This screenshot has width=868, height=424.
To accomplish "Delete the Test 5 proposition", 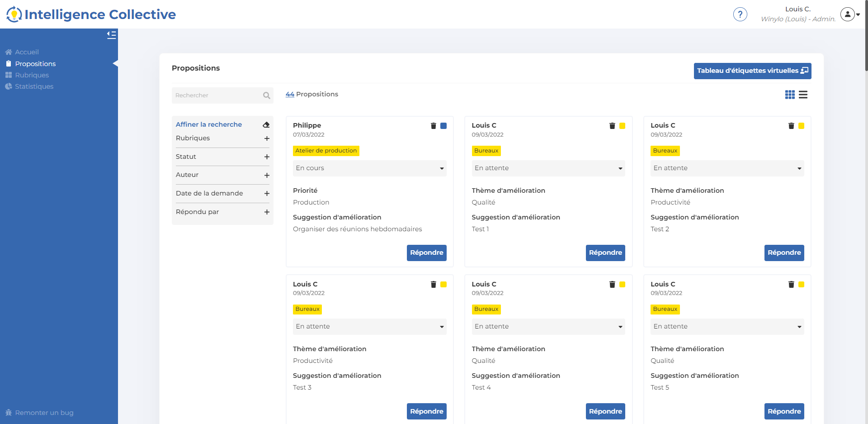I will tap(791, 284).
